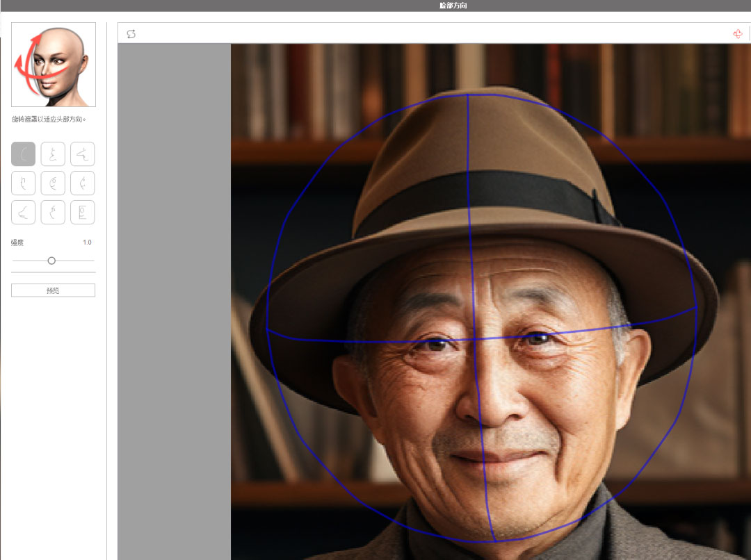Choose the top-row middle face profile preset
The height and width of the screenshot is (560, 751).
point(53,154)
